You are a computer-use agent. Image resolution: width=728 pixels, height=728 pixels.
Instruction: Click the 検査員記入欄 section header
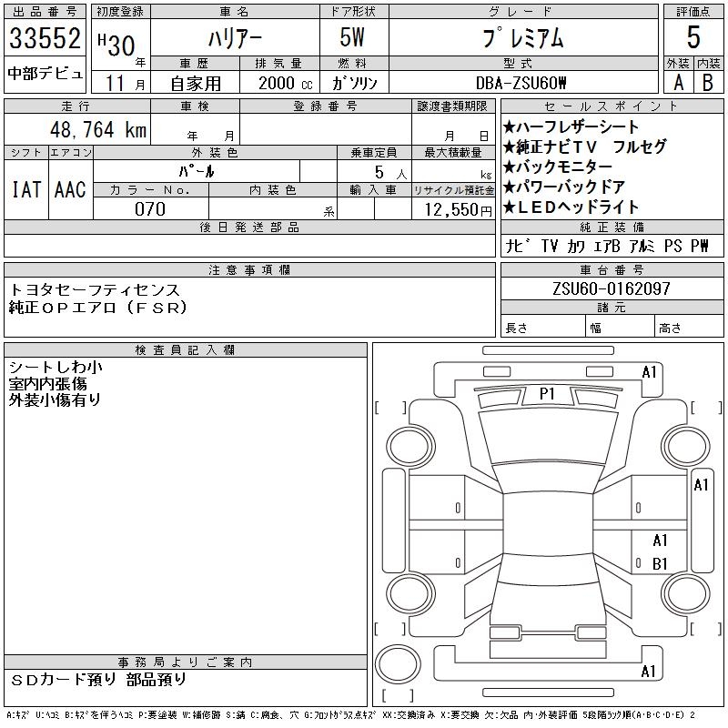[x=186, y=350]
